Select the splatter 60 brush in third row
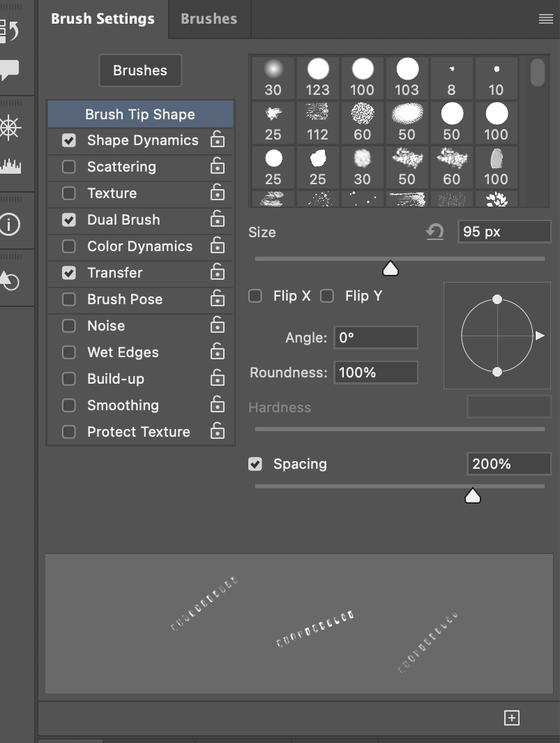The image size is (560, 743). [451, 167]
